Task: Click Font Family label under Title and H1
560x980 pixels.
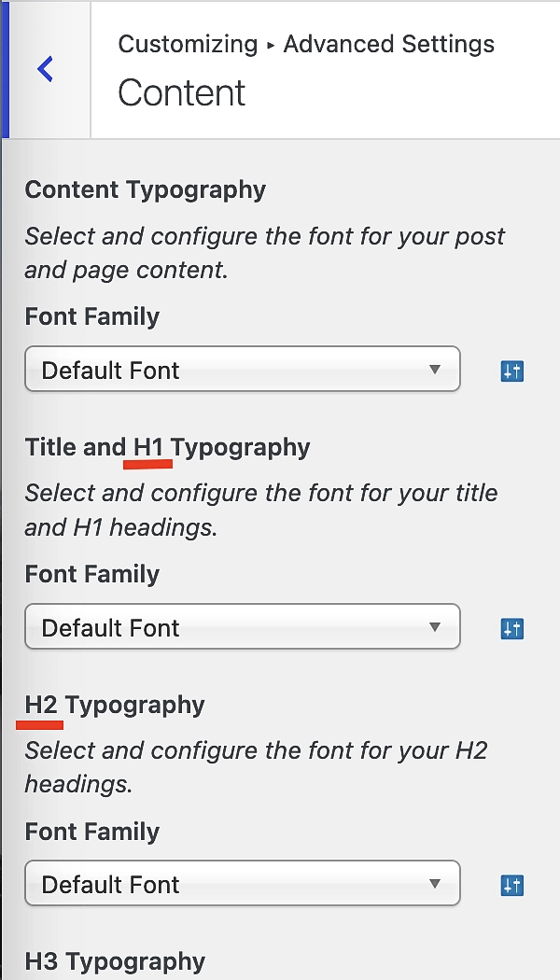Action: tap(92, 574)
